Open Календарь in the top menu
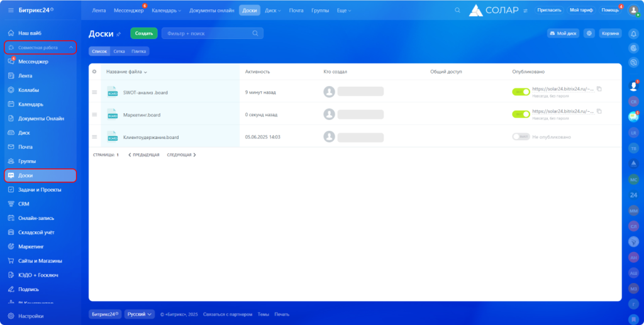The width and height of the screenshot is (644, 325). (166, 11)
